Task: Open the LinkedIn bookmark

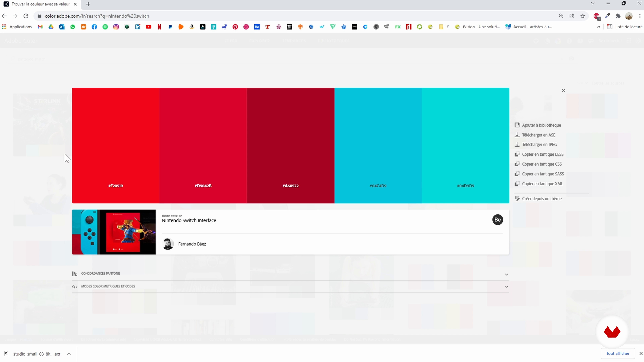Action: pyautogui.click(x=138, y=27)
